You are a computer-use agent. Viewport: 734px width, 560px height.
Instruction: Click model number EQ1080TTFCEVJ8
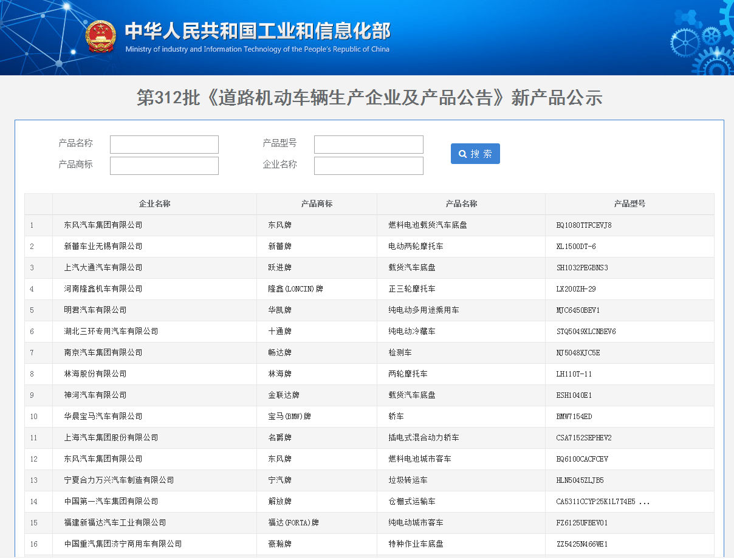(584, 225)
